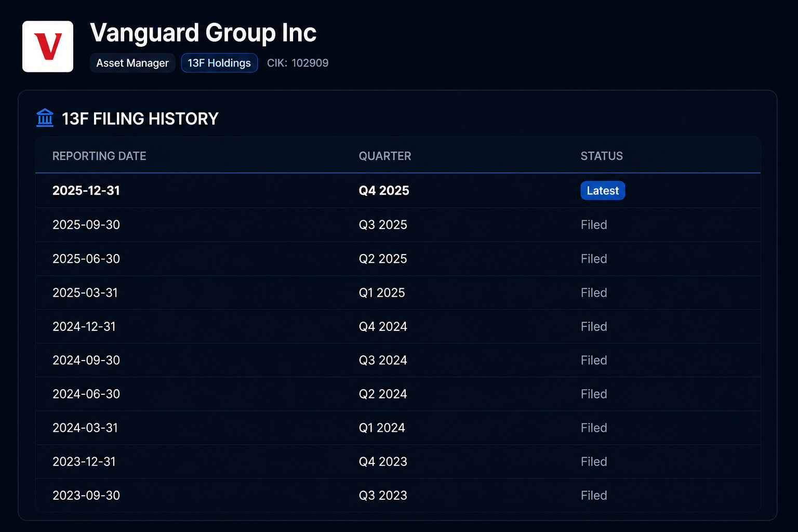This screenshot has width=798, height=532.
Task: Open the 2025-03-31 filing row
Action: pos(398,292)
